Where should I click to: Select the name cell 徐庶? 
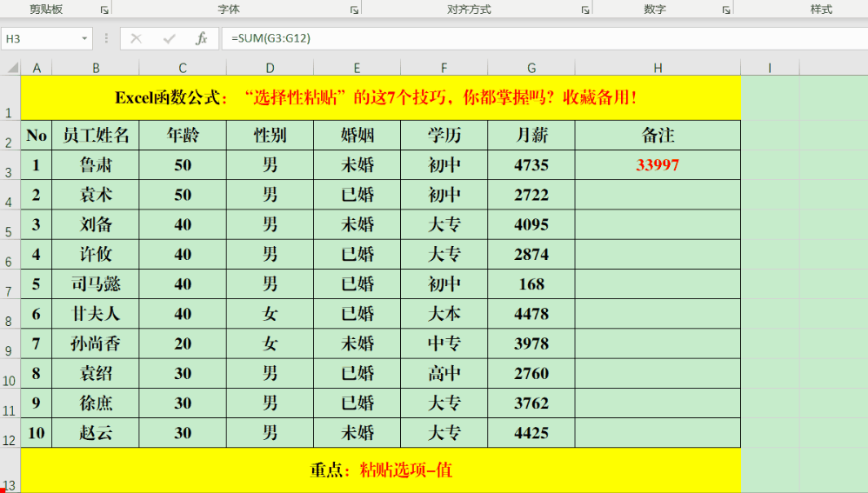pos(96,403)
